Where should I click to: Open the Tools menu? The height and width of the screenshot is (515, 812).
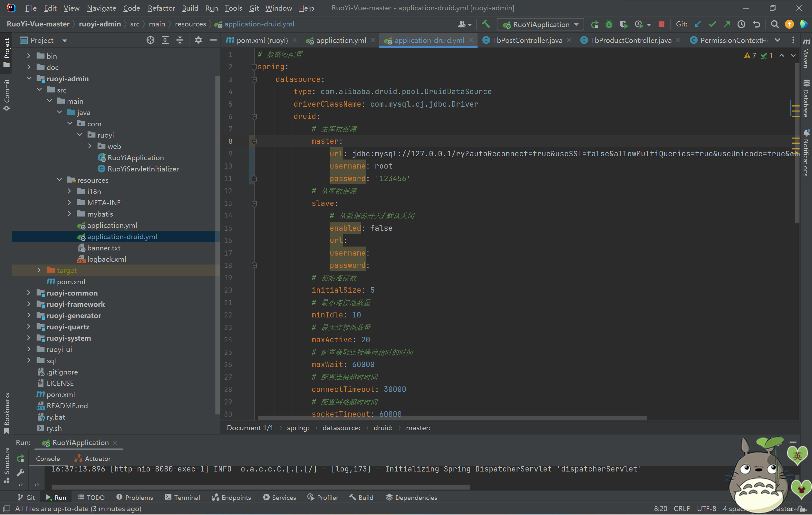coord(233,8)
